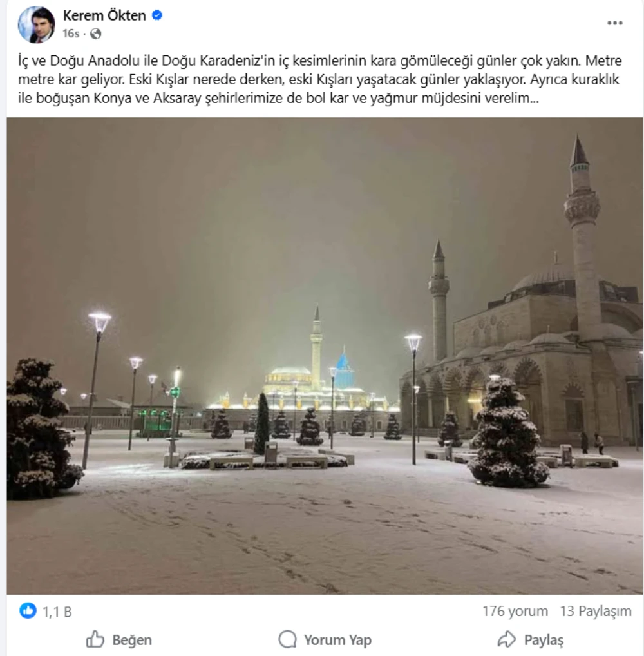
Task: Open Kerem Ökten's profile via name link
Action: tap(104, 15)
